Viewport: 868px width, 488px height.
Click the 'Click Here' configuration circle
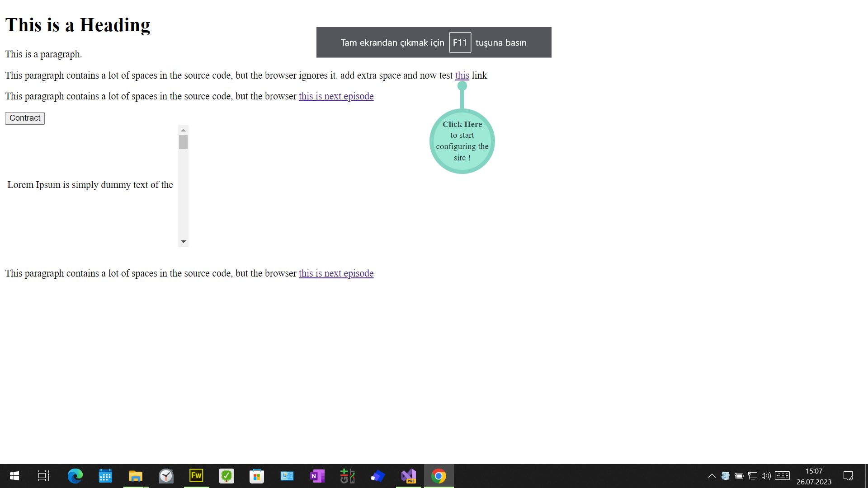point(462,141)
